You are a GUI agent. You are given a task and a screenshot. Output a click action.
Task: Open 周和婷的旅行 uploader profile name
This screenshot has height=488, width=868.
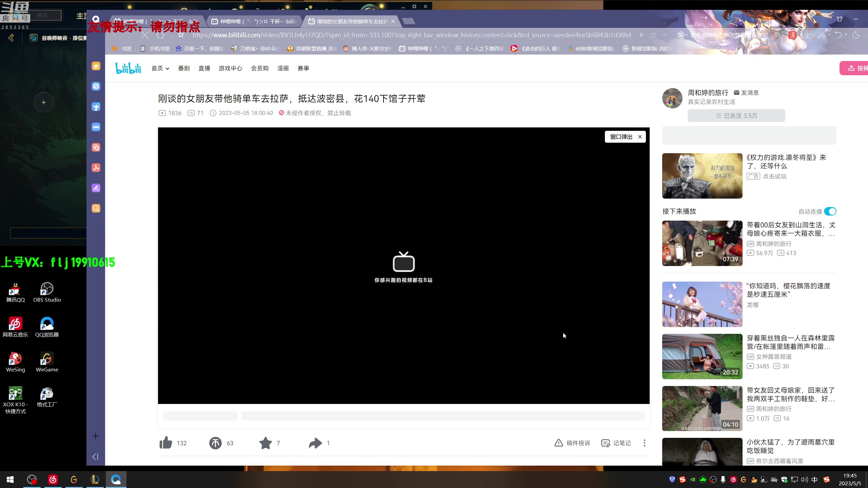pyautogui.click(x=708, y=93)
